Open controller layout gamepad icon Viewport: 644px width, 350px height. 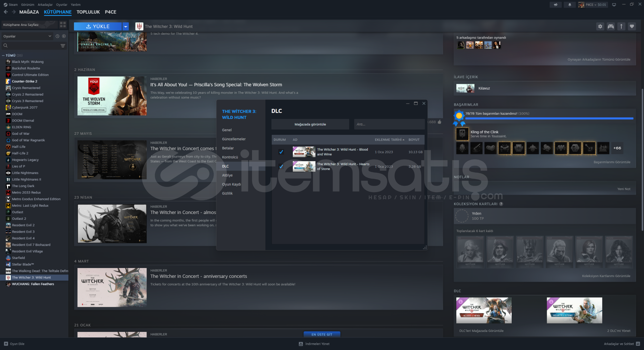(611, 27)
